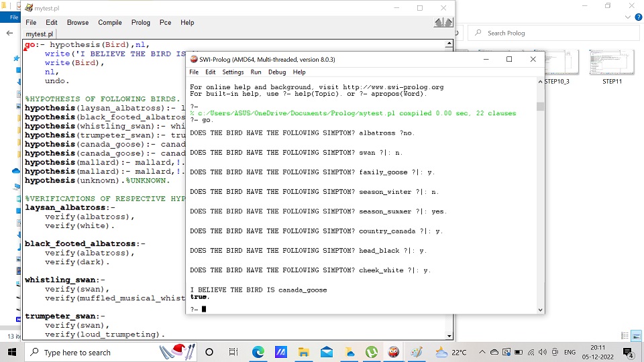Open File menu in SWI-Prolog console

[x=194, y=72]
